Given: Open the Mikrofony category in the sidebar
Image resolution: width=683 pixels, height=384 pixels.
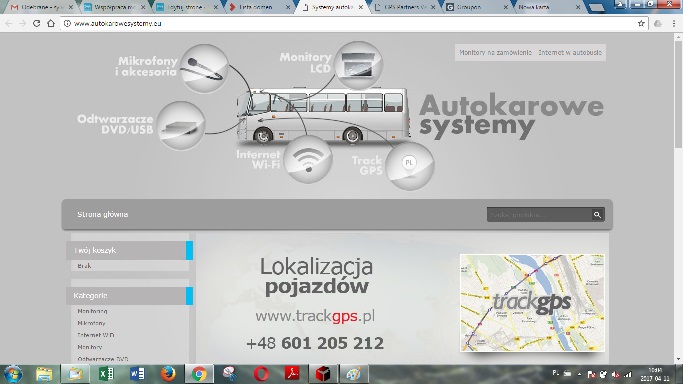Looking at the screenshot, I should click(x=91, y=323).
